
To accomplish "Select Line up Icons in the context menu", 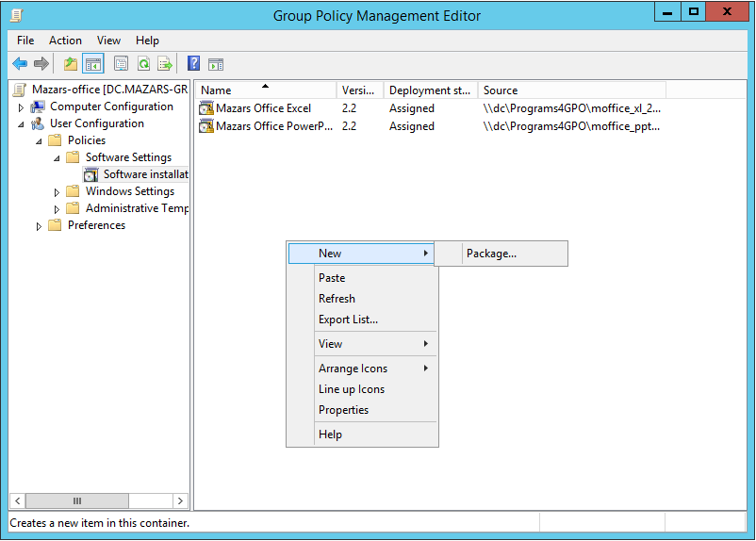I will pos(363,389).
